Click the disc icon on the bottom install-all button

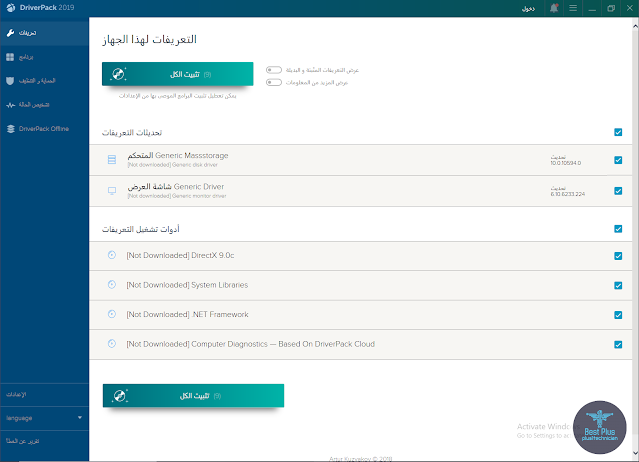click(x=120, y=396)
